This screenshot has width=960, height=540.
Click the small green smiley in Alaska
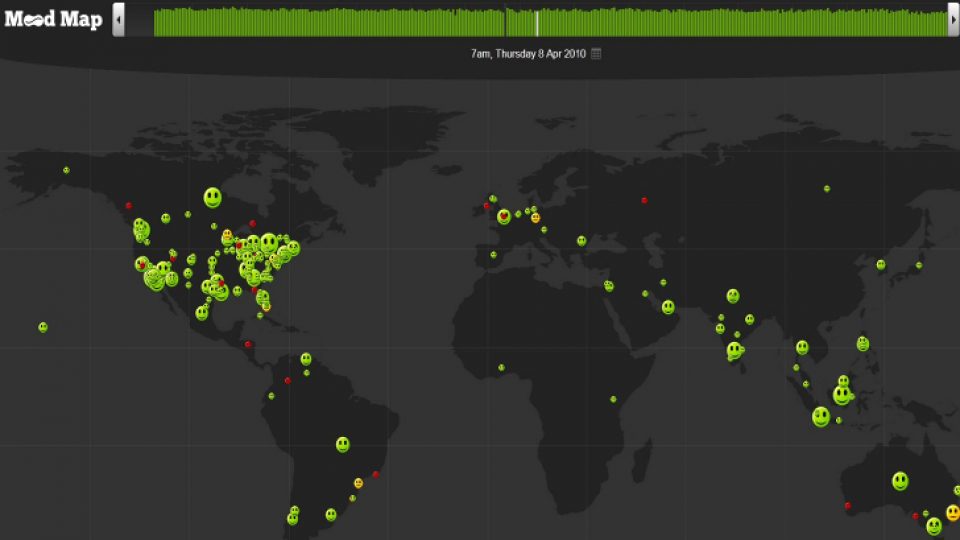coord(66,170)
